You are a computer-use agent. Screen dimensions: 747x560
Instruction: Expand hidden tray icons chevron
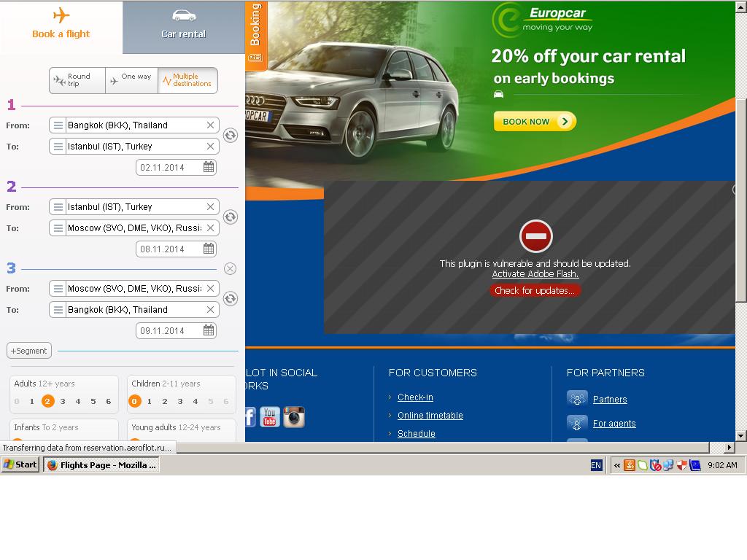[x=617, y=465]
